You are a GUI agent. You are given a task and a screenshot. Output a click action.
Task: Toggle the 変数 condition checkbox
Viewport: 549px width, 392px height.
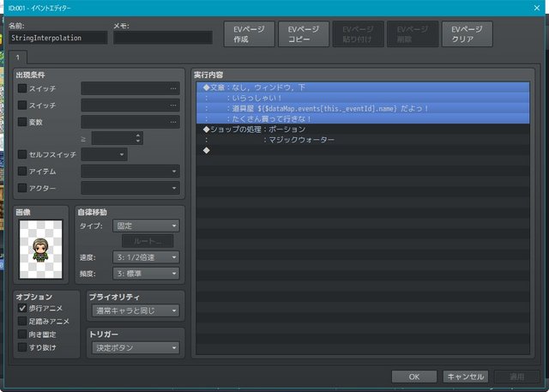[x=22, y=122]
